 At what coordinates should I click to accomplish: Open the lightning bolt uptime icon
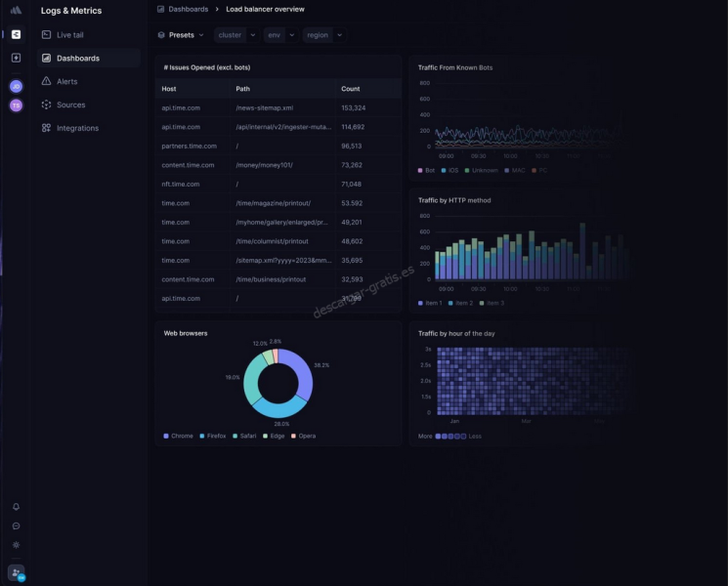click(16, 58)
